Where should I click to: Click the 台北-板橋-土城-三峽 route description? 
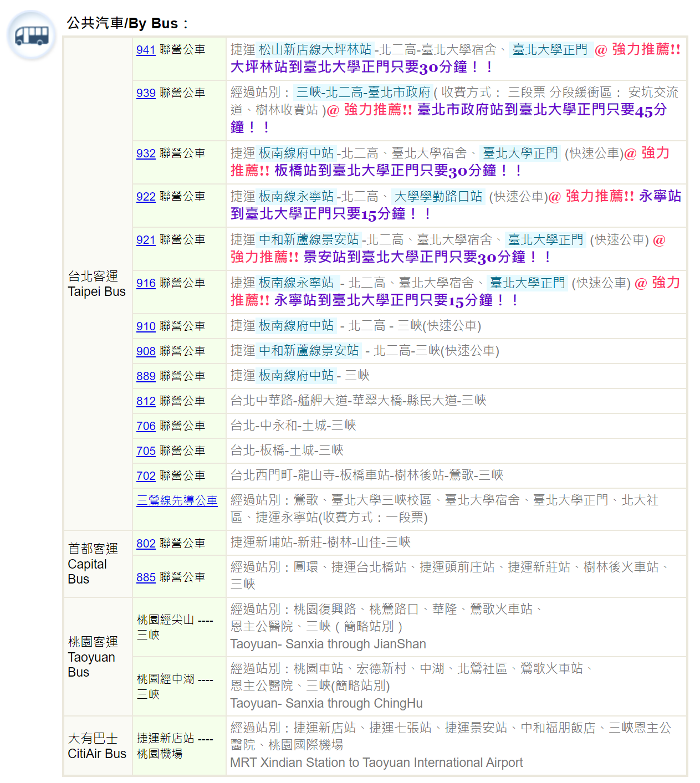[x=287, y=451]
